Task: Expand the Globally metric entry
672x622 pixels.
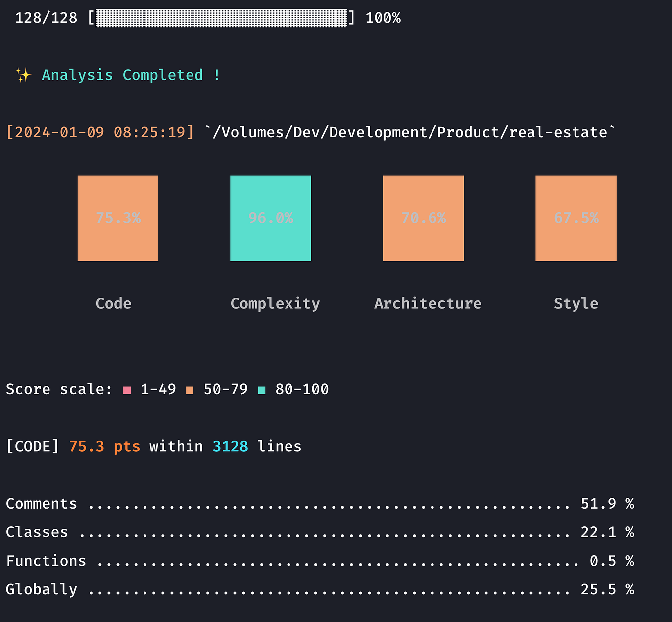Action: pos(41,589)
